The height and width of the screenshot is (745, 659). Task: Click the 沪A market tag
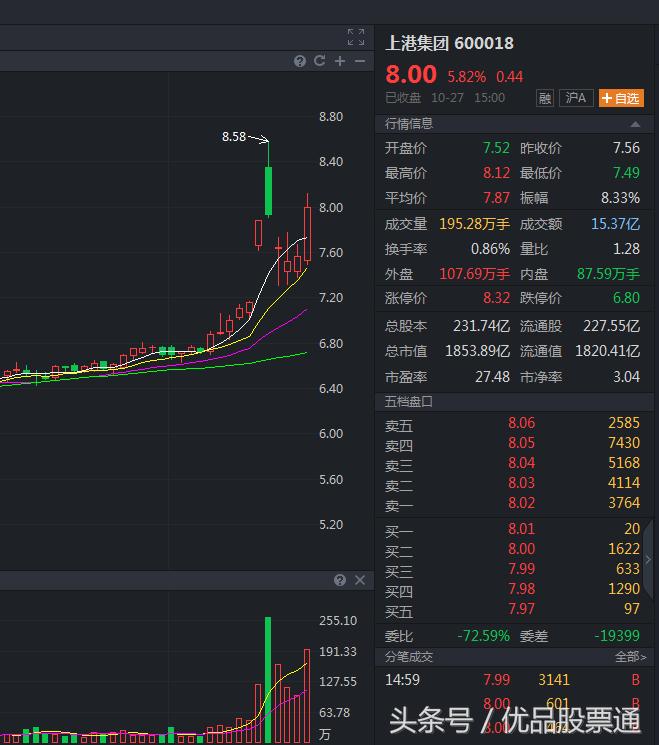[x=576, y=98]
